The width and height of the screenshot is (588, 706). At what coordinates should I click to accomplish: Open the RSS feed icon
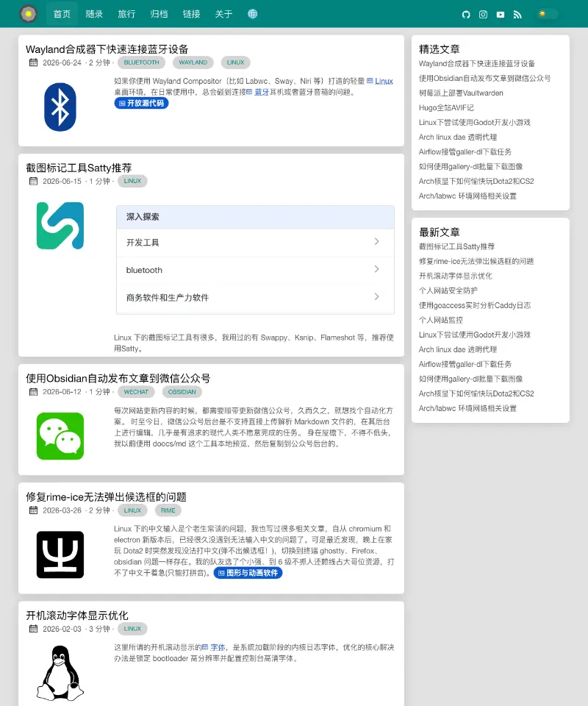[517, 15]
